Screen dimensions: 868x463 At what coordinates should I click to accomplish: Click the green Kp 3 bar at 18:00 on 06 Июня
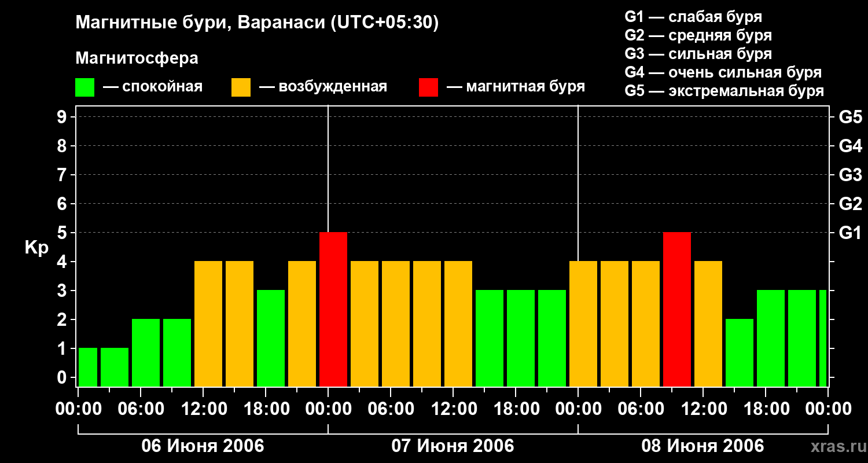271,339
